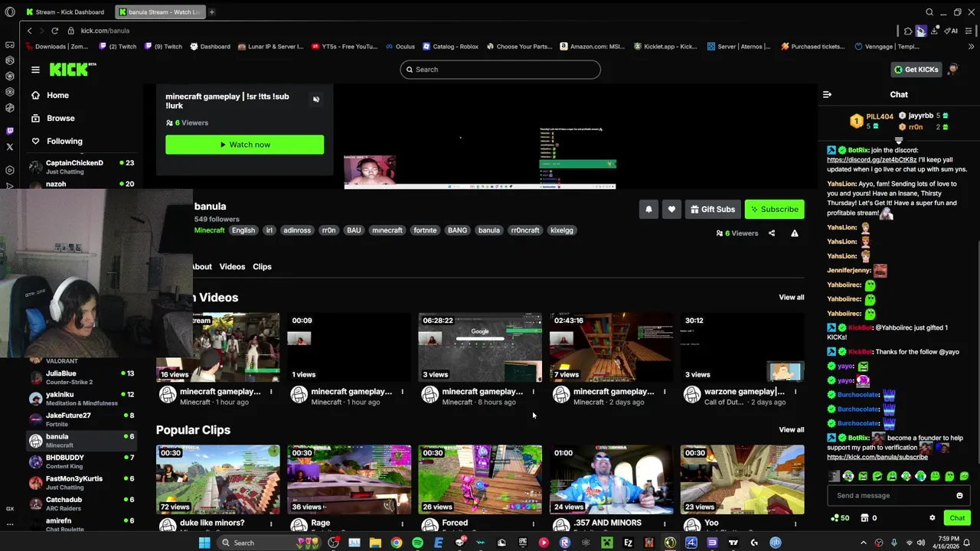Open Spotify from the taskbar
This screenshot has height=551, width=980.
(x=417, y=543)
